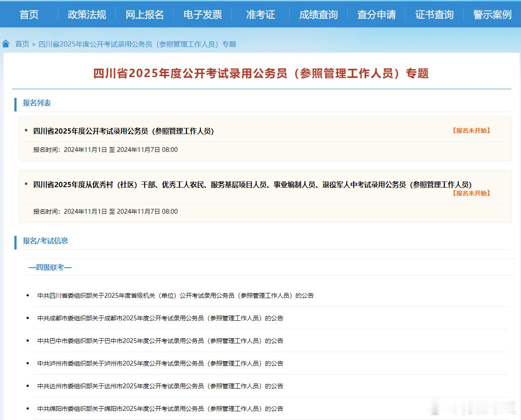Open 达州市2025年度 recruitment announcement
This screenshot has height=420, width=521.
pyautogui.click(x=160, y=386)
